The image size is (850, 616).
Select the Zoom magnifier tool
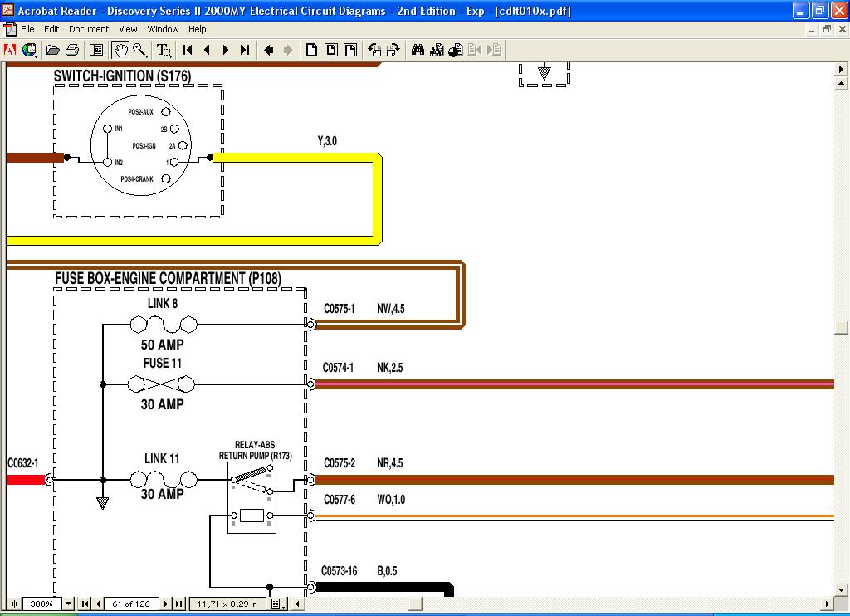139,50
